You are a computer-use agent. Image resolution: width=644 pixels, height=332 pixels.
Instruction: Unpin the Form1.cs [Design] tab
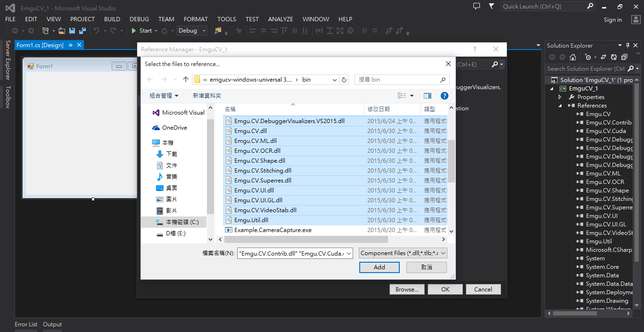(71, 45)
